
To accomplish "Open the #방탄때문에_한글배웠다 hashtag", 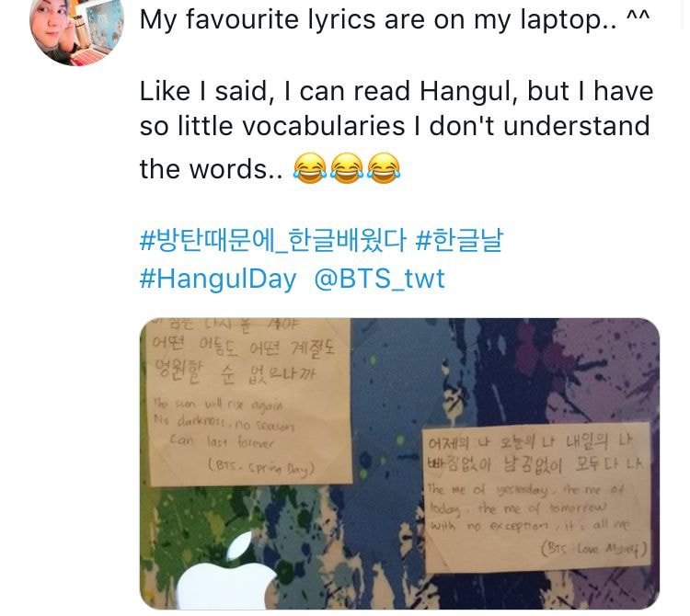I will coord(272,241).
